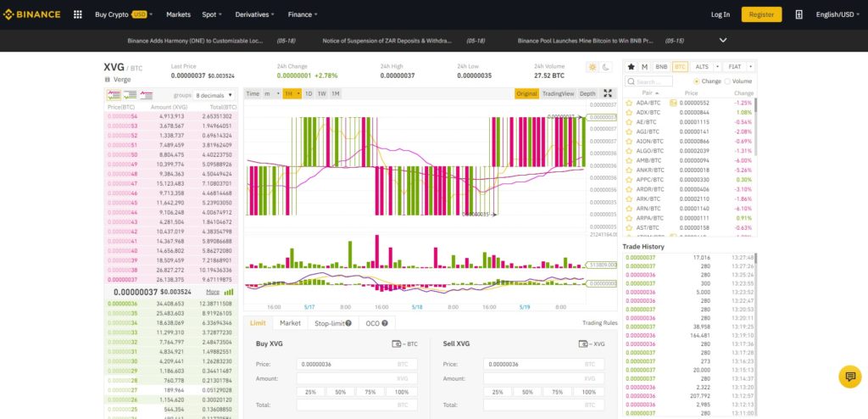This screenshot has width=868, height=419.
Task: Switch chart to Depth tab
Action: pyautogui.click(x=587, y=93)
